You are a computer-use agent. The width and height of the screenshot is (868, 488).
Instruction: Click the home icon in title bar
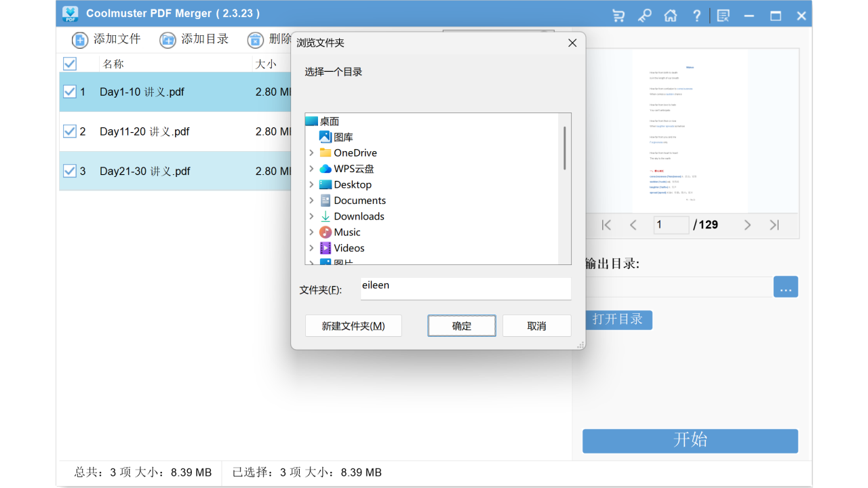tap(671, 15)
